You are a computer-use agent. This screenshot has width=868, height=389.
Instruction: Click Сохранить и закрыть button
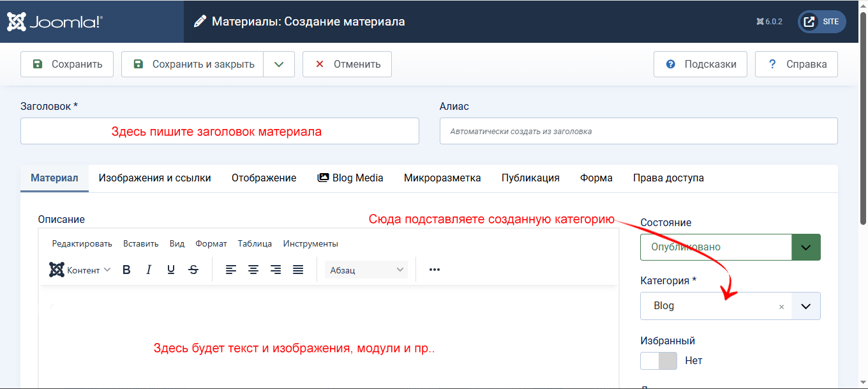[193, 64]
